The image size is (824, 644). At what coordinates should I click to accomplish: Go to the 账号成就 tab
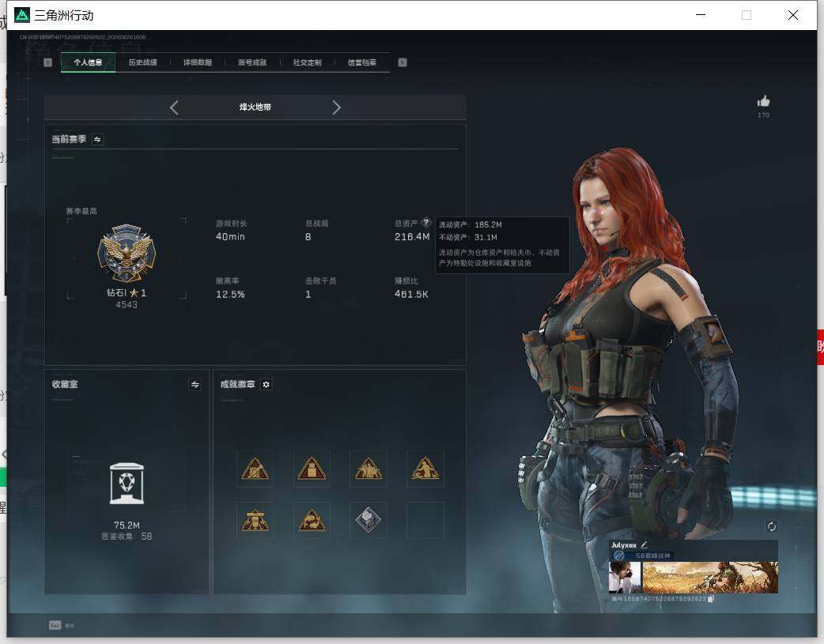pyautogui.click(x=252, y=62)
